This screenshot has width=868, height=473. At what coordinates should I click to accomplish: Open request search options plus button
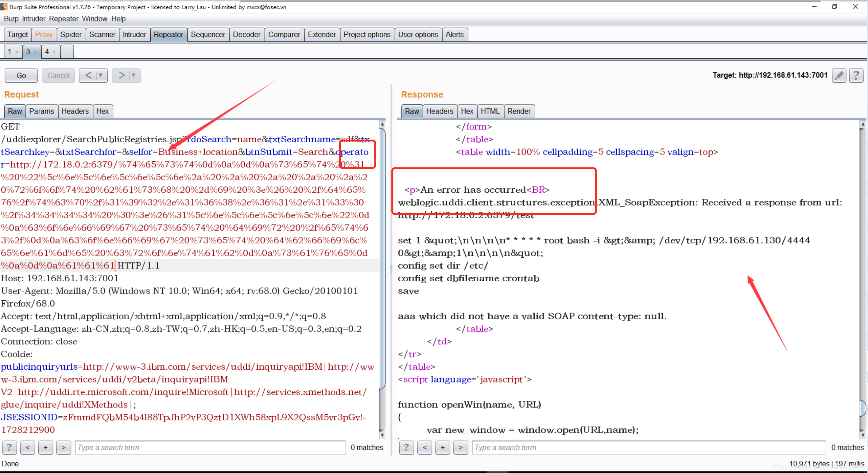pos(45,448)
